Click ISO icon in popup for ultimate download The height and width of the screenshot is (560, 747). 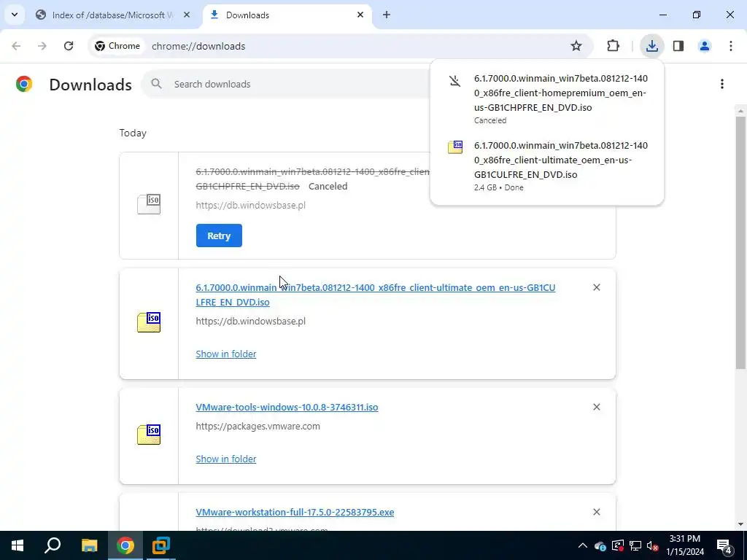[455, 147]
